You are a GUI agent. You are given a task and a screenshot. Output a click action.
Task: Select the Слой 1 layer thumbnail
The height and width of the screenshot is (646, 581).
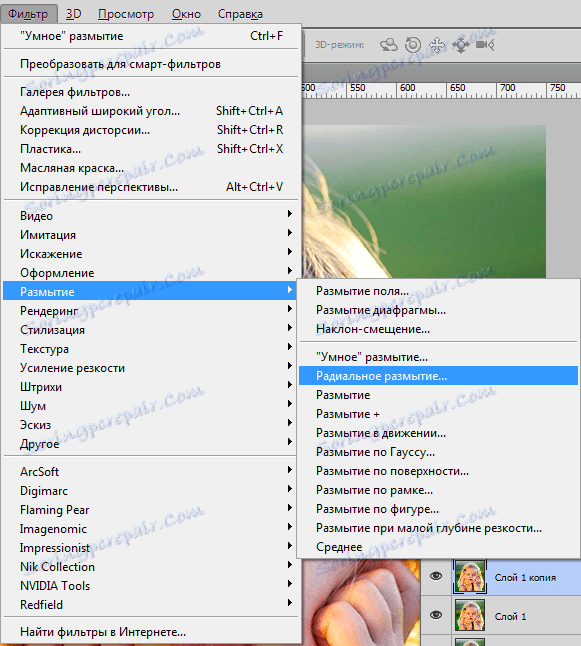(x=469, y=616)
